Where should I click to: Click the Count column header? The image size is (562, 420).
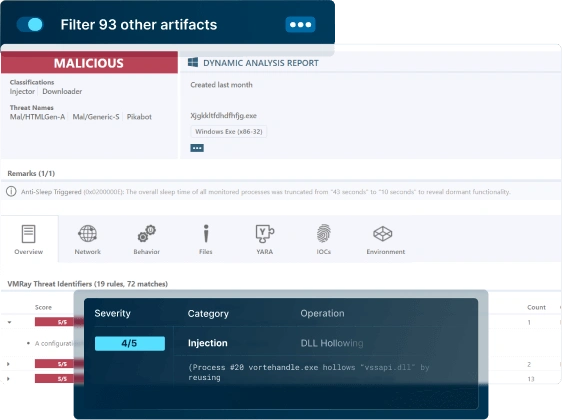536,307
